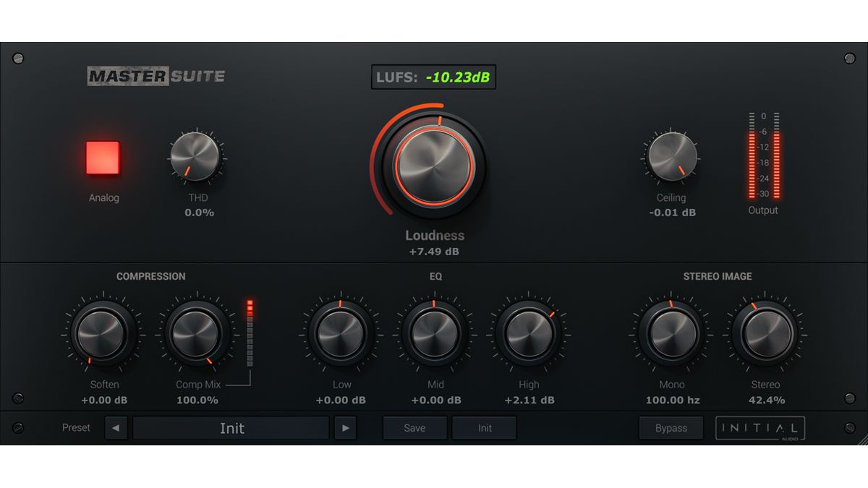Screen dimensions: 868x488
Task: Click the LUFS loudness readout display
Action: click(433, 77)
